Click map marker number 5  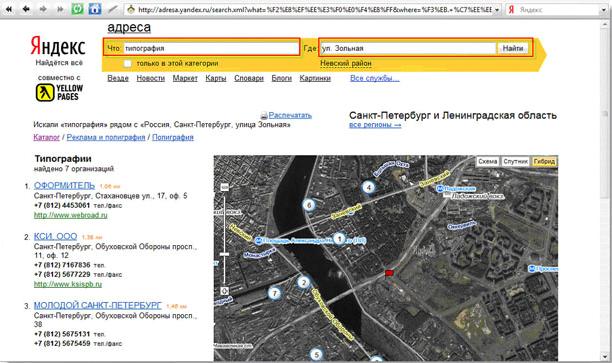pos(317,354)
